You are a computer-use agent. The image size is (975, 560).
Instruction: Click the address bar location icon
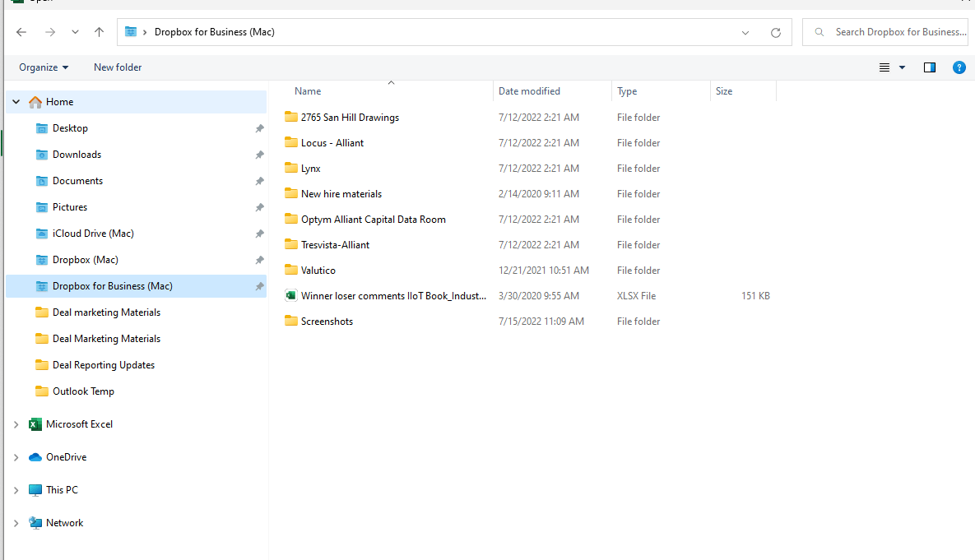click(x=131, y=32)
